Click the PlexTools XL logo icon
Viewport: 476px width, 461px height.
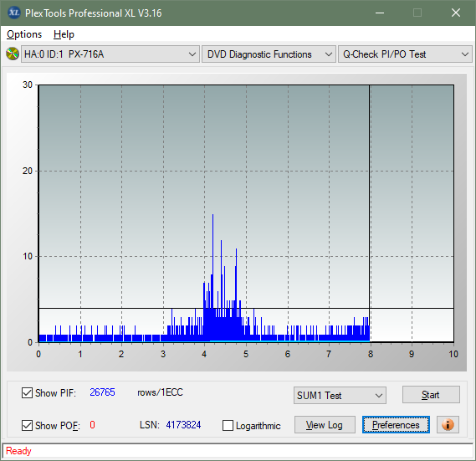click(13, 13)
